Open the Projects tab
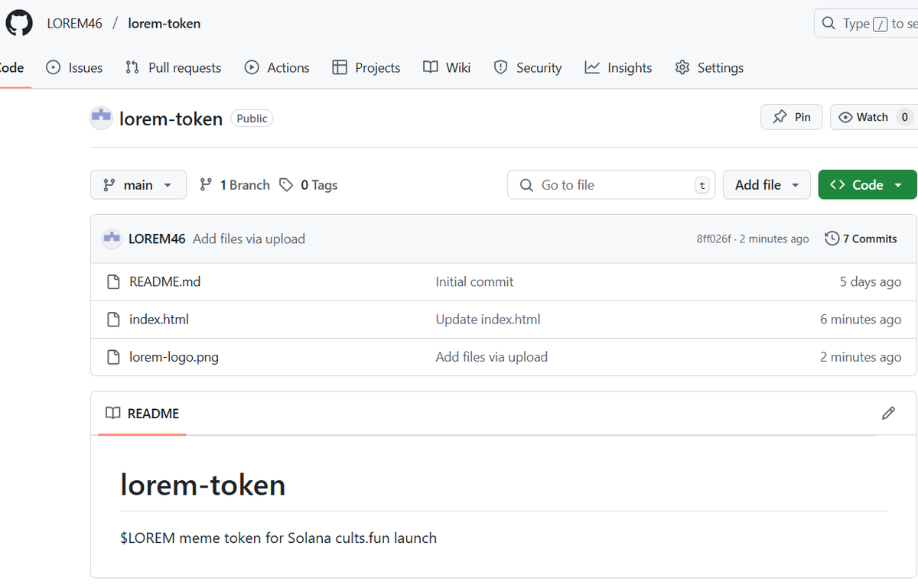918x588 pixels. [x=366, y=67]
